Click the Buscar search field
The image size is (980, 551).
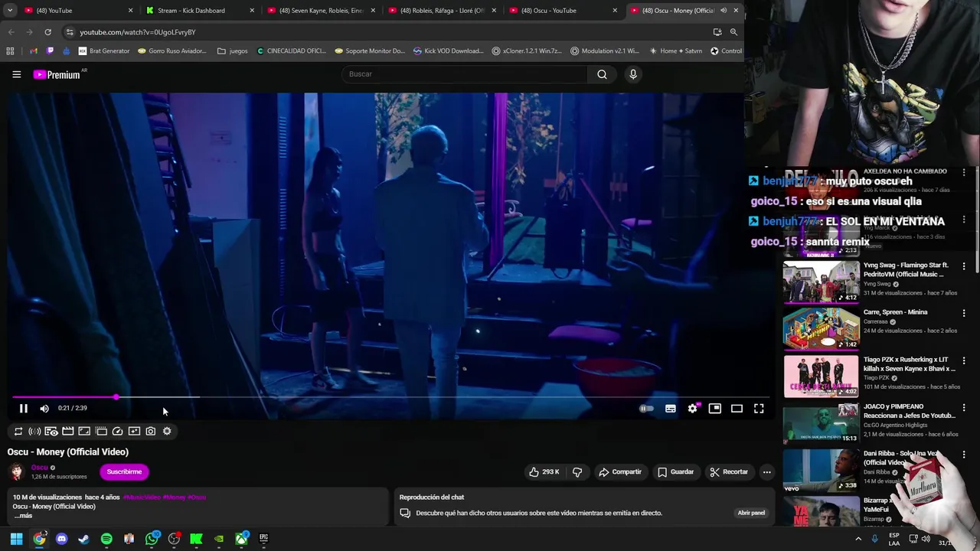pyautogui.click(x=464, y=74)
